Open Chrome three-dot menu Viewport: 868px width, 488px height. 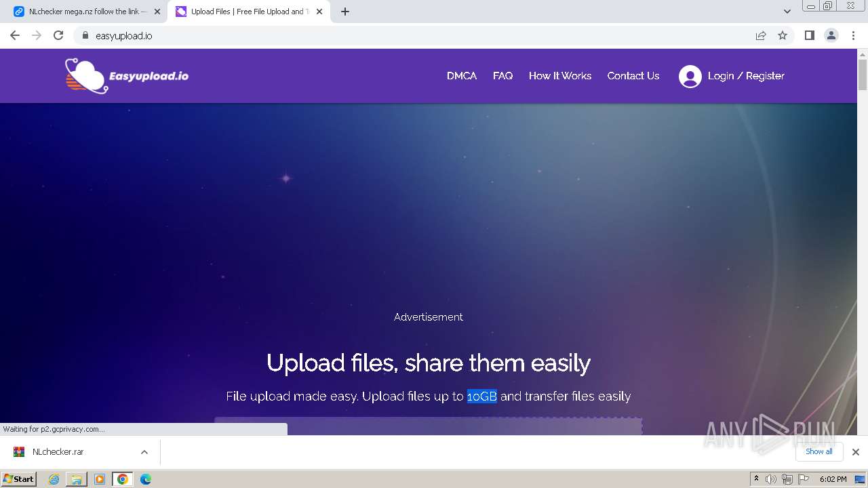click(x=853, y=35)
